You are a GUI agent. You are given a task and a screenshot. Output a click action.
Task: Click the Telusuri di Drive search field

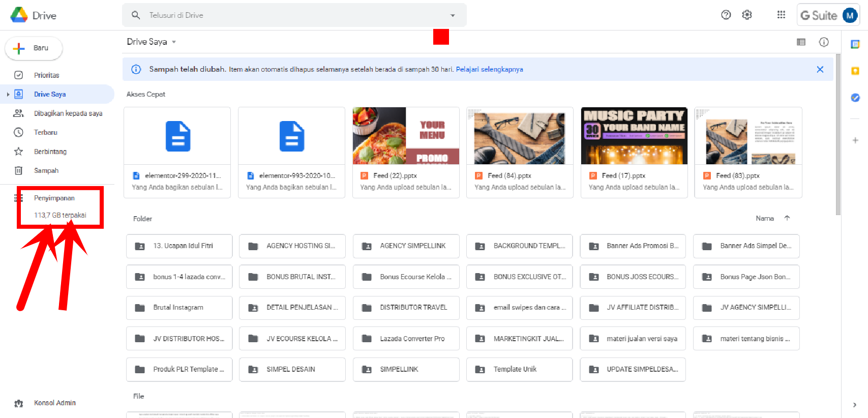(x=294, y=15)
